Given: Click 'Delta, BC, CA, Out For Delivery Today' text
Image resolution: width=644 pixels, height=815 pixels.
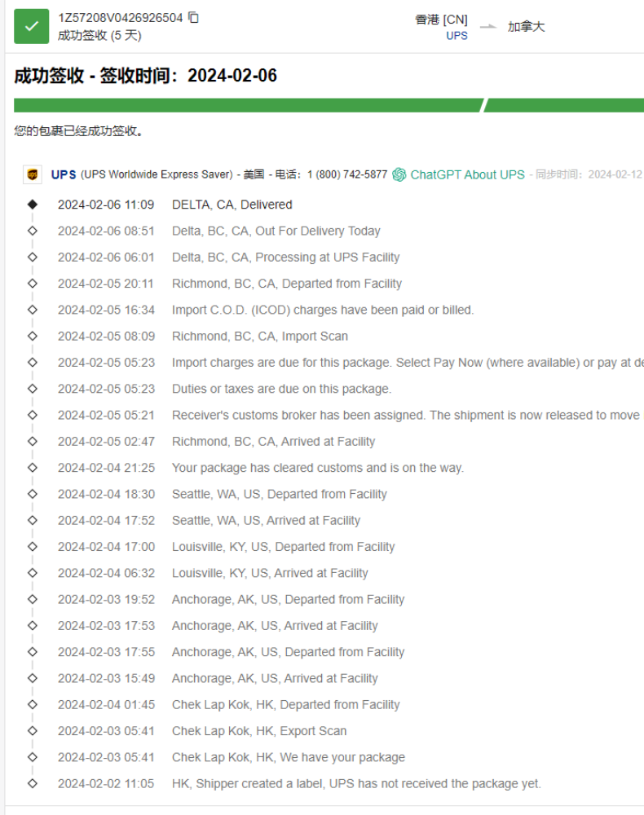Looking at the screenshot, I should [276, 231].
